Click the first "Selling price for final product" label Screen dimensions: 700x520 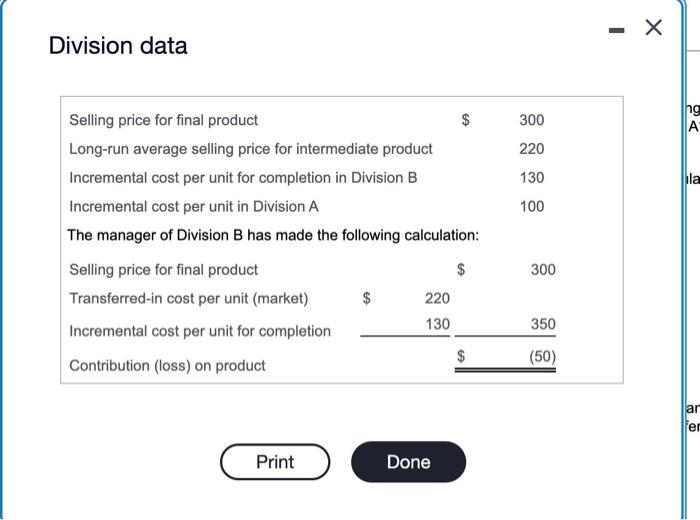(163, 120)
